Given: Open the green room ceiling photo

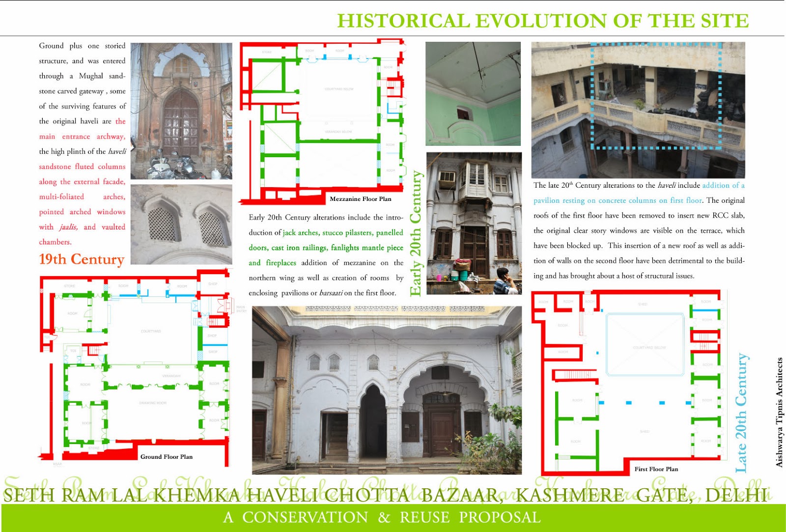Looking at the screenshot, I should [473, 93].
